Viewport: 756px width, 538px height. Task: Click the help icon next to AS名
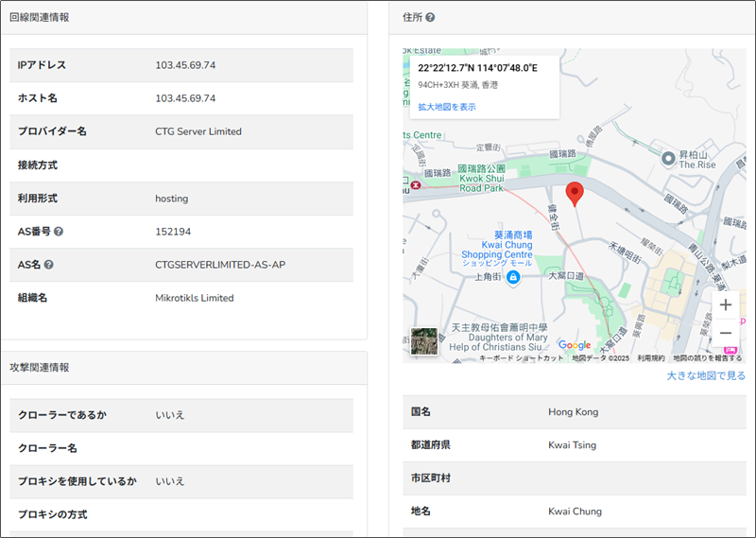tap(48, 265)
